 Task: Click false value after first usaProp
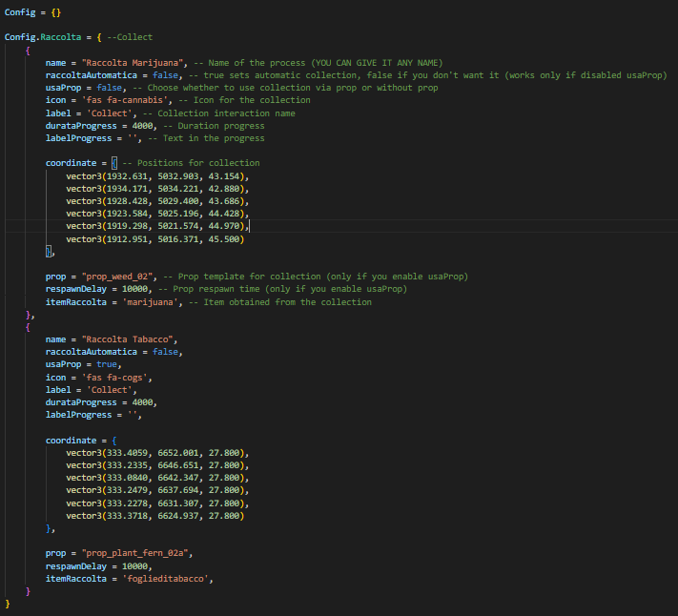point(109,88)
